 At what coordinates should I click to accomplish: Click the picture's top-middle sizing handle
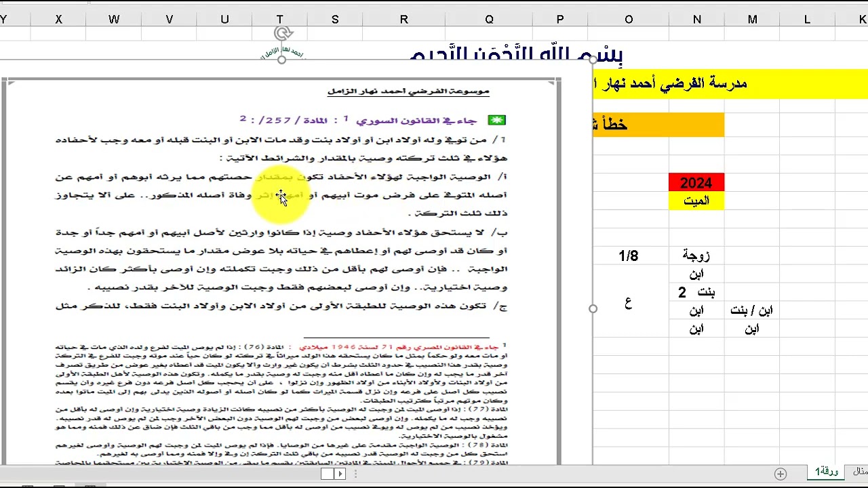pos(281,60)
